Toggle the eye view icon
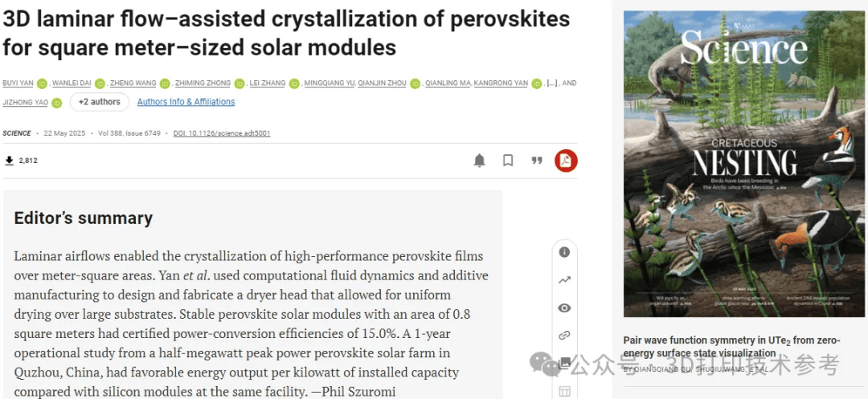The width and height of the screenshot is (868, 399). 564,308
